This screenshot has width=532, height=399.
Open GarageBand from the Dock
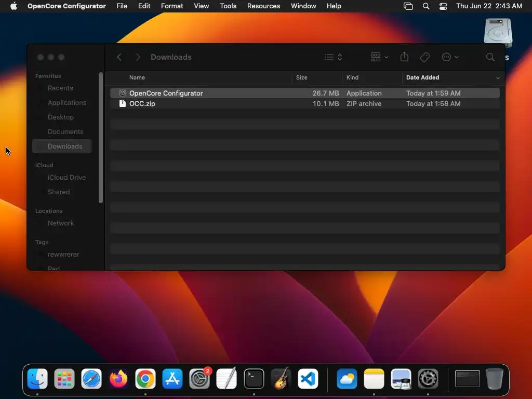click(281, 379)
